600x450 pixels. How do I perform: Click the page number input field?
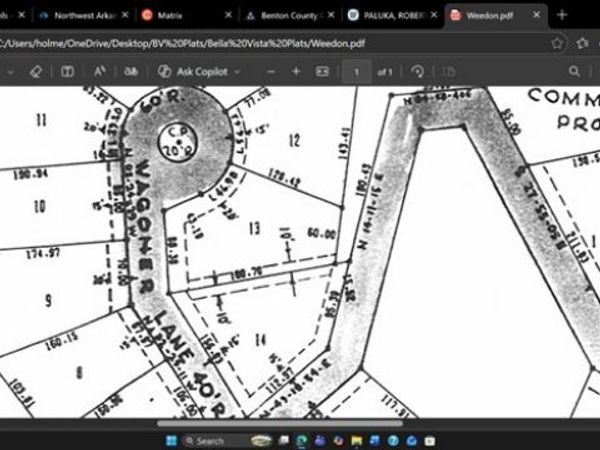(355, 72)
